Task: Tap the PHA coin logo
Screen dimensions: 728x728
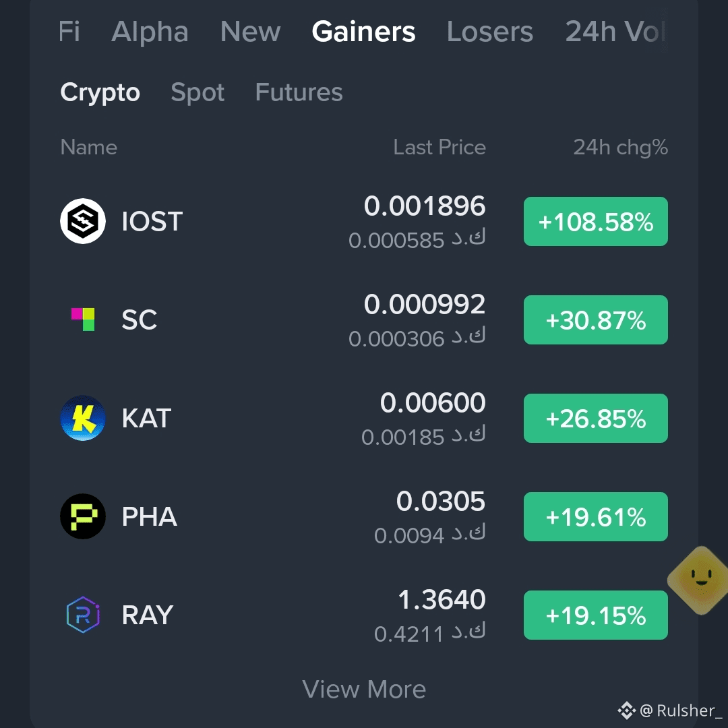Action: click(83, 516)
